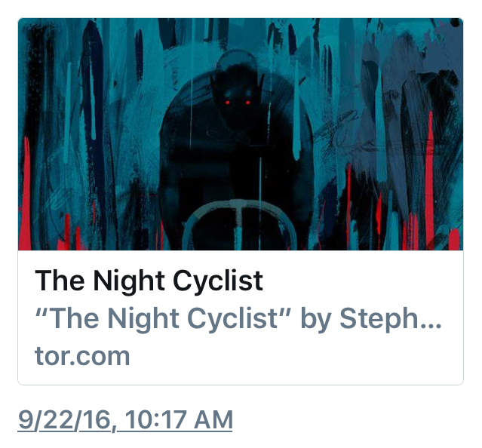Click the gray "The Night Cyclist" by Steph… description

pyautogui.click(x=238, y=319)
